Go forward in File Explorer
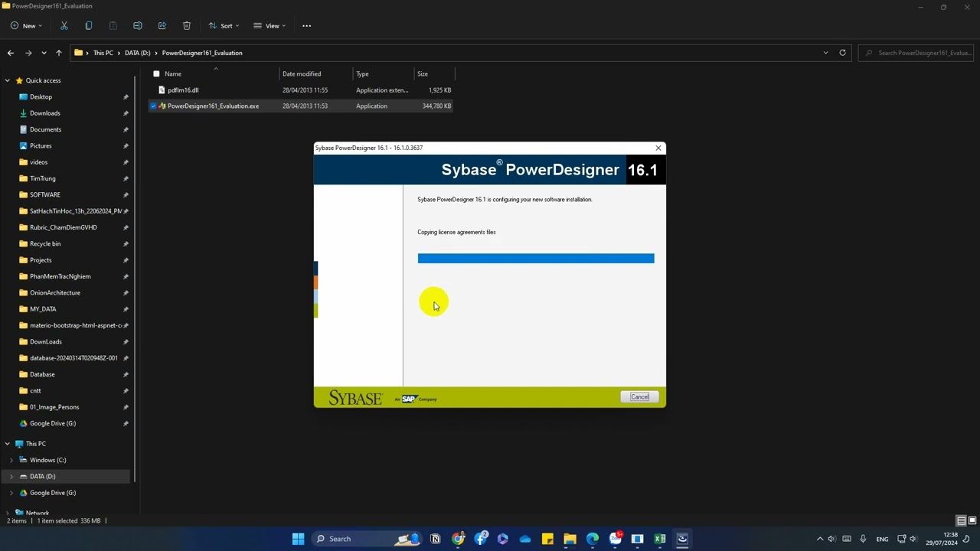The width and height of the screenshot is (980, 551). (x=28, y=53)
